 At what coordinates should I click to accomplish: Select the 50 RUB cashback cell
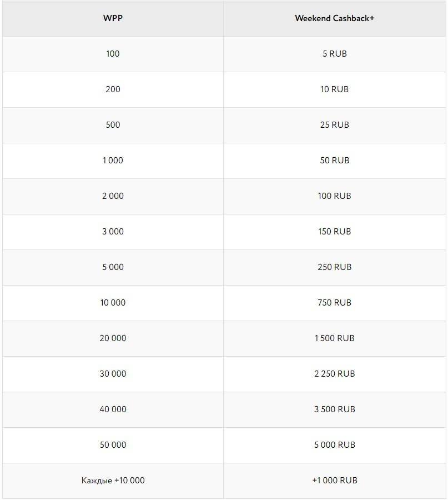pos(334,161)
